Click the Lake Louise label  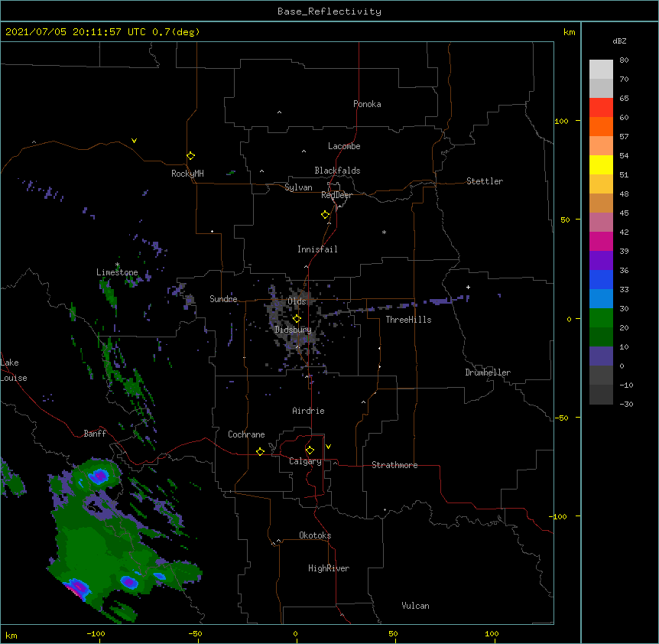14,370
